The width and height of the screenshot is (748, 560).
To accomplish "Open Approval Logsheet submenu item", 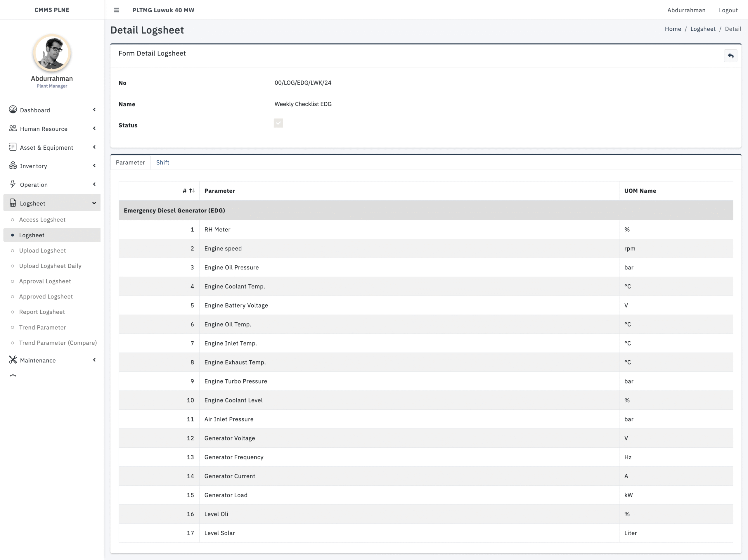I will (52, 281).
